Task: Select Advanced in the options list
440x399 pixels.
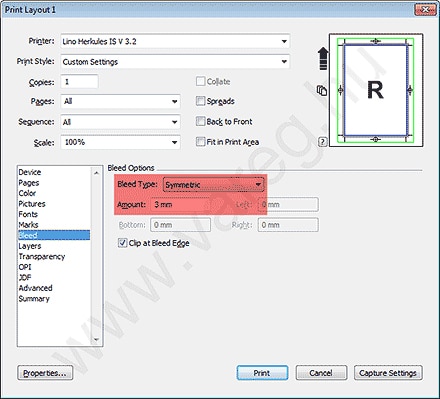Action: point(54,288)
